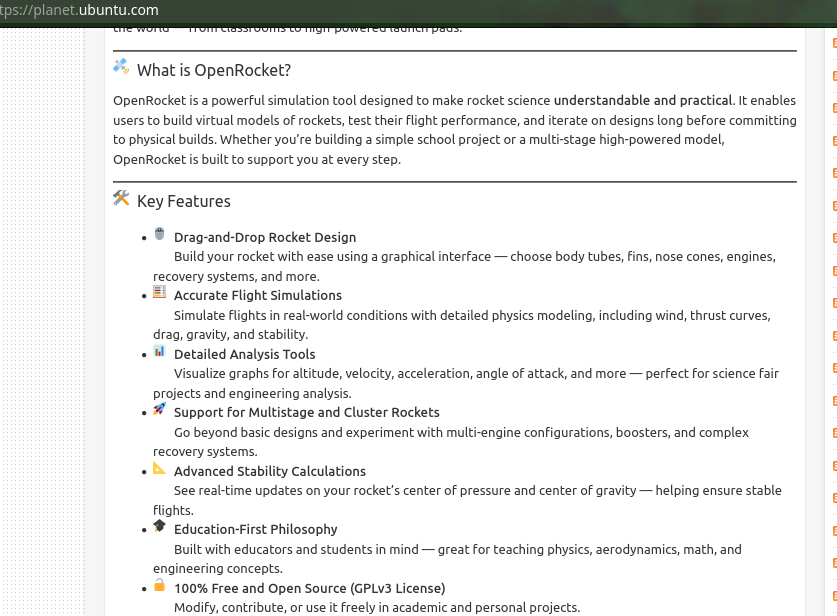Focus the planet.ubuntu.com address bar
The width and height of the screenshot is (837, 616).
[79, 10]
